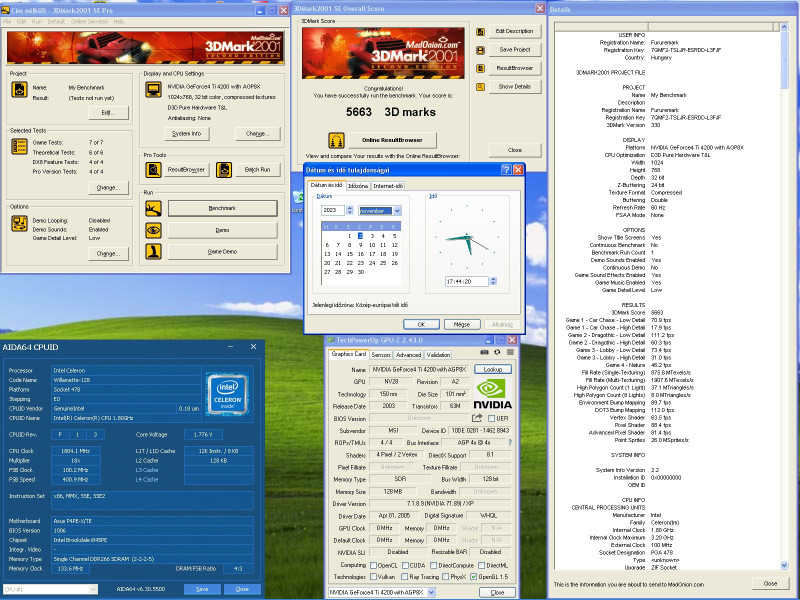Switch to the Időzóna tab

tap(358, 186)
